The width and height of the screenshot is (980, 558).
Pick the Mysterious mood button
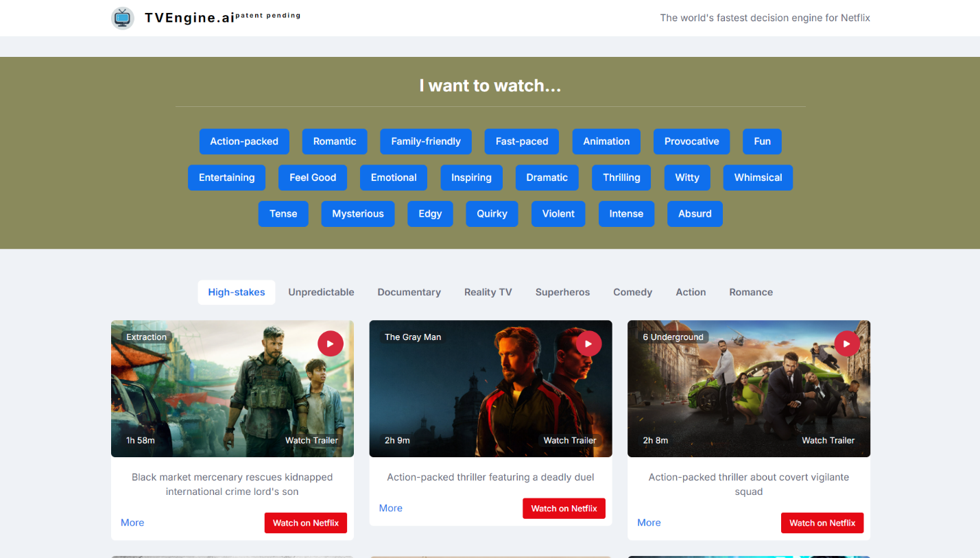[x=358, y=214]
